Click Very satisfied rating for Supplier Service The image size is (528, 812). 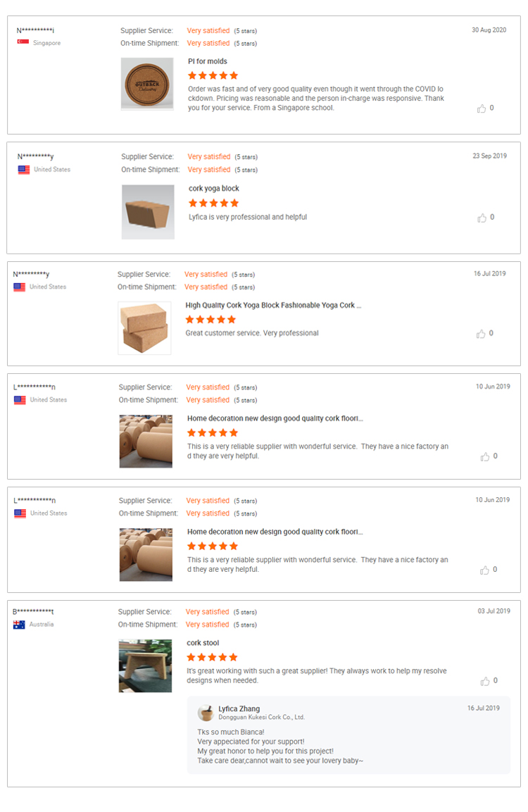point(208,30)
